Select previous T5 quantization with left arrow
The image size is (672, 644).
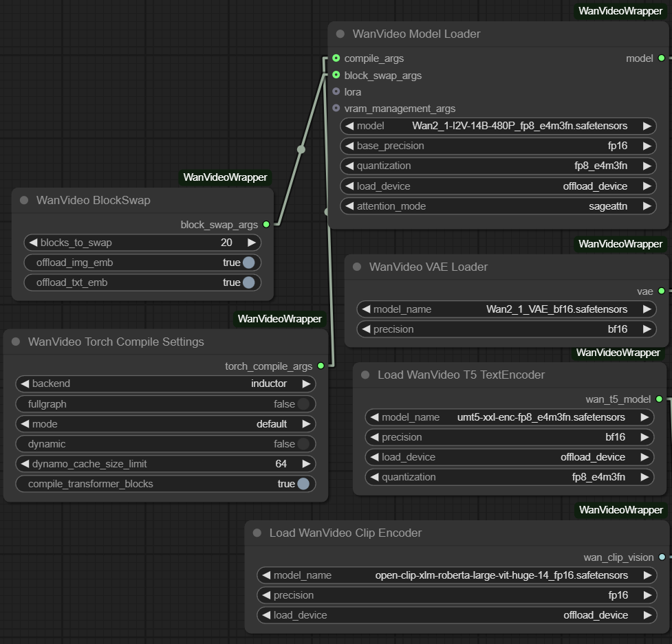(x=375, y=477)
